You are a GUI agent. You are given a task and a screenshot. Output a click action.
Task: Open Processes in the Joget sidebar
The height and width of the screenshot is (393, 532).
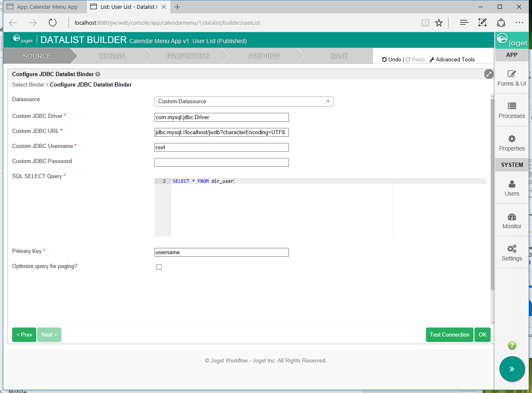(x=512, y=110)
